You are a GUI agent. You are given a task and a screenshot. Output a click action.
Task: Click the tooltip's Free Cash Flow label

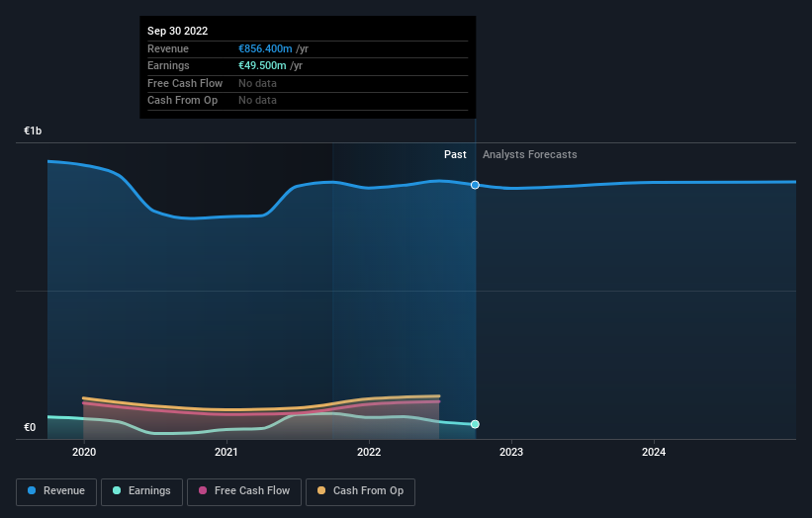pos(185,83)
